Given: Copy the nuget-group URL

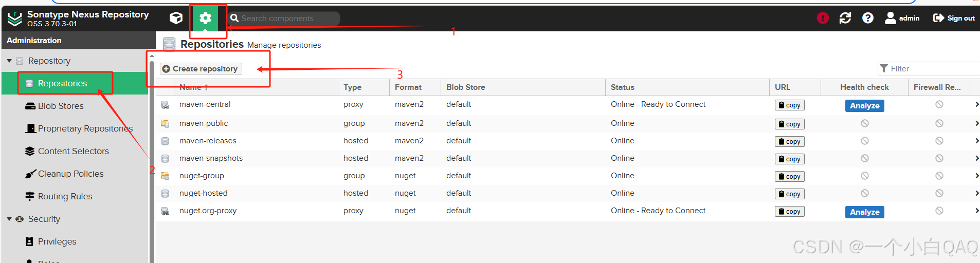Looking at the screenshot, I should coord(789,176).
